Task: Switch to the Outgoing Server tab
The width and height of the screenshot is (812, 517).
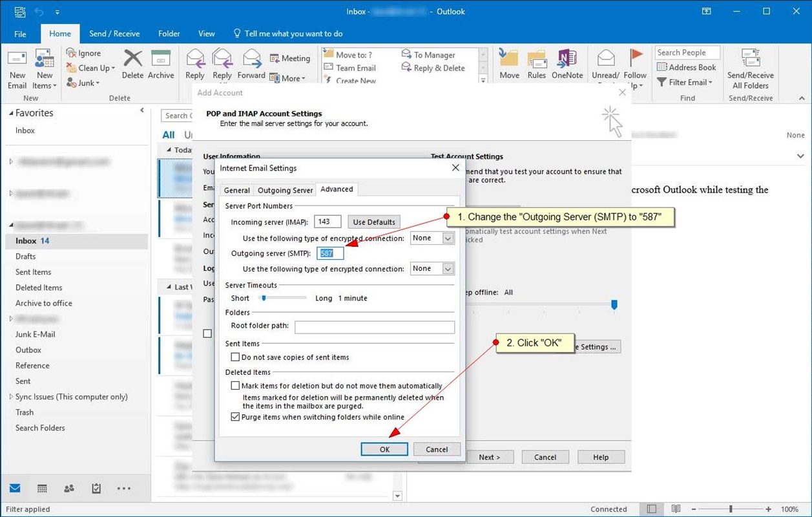Action: (x=286, y=190)
